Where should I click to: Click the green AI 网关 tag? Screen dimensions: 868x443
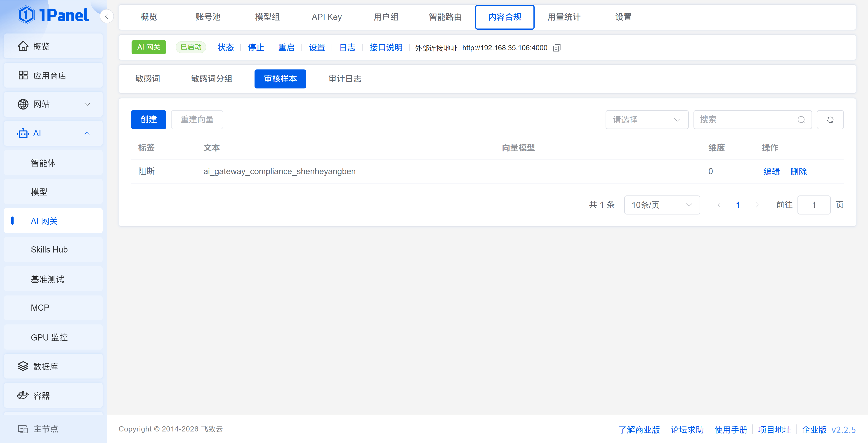coord(149,47)
